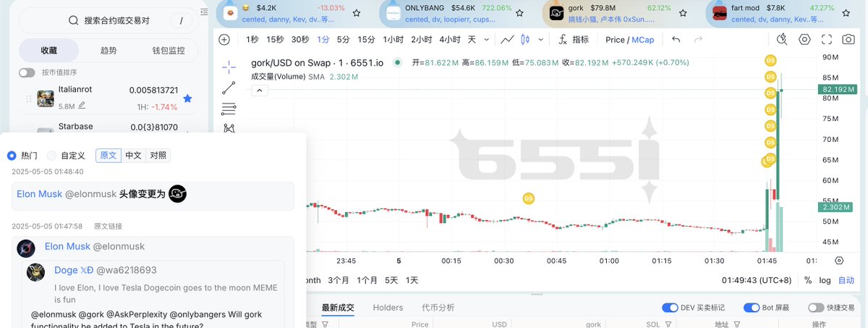Expand the time interval dropdown arrow
Screen dimensions: 868x328
(x=486, y=40)
